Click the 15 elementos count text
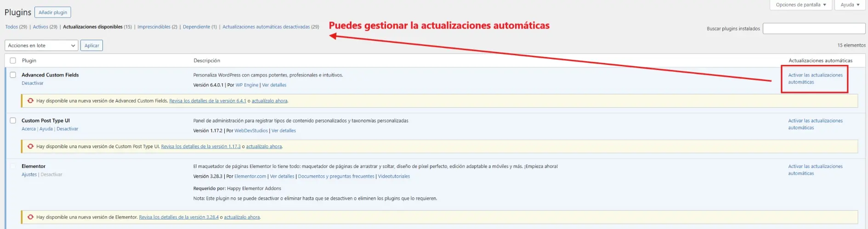 pyautogui.click(x=851, y=45)
